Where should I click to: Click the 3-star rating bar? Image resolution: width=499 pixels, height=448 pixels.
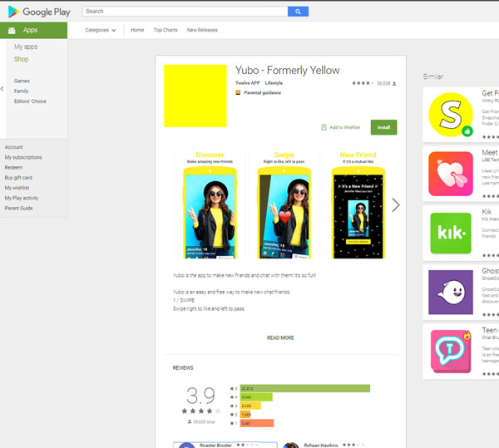[x=250, y=406]
